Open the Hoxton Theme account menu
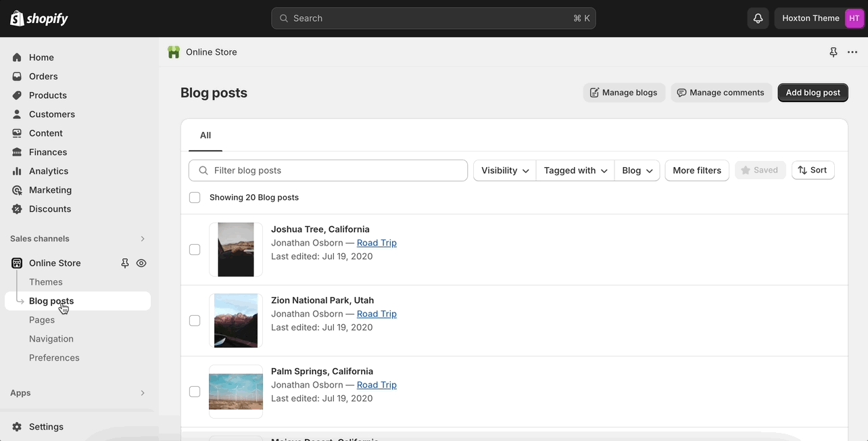The height and width of the screenshot is (441, 868). (x=819, y=18)
